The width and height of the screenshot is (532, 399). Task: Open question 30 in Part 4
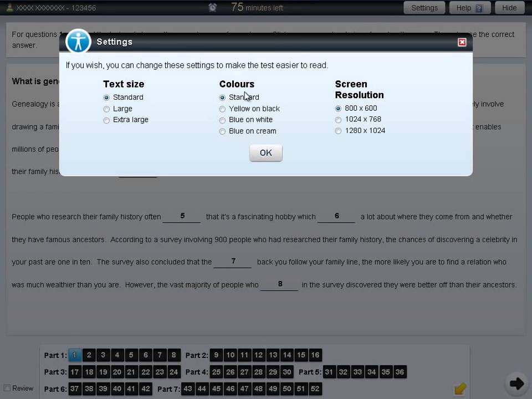point(287,372)
